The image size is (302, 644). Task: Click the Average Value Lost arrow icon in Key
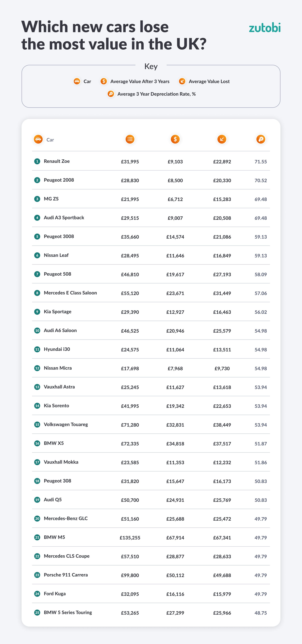(x=182, y=81)
